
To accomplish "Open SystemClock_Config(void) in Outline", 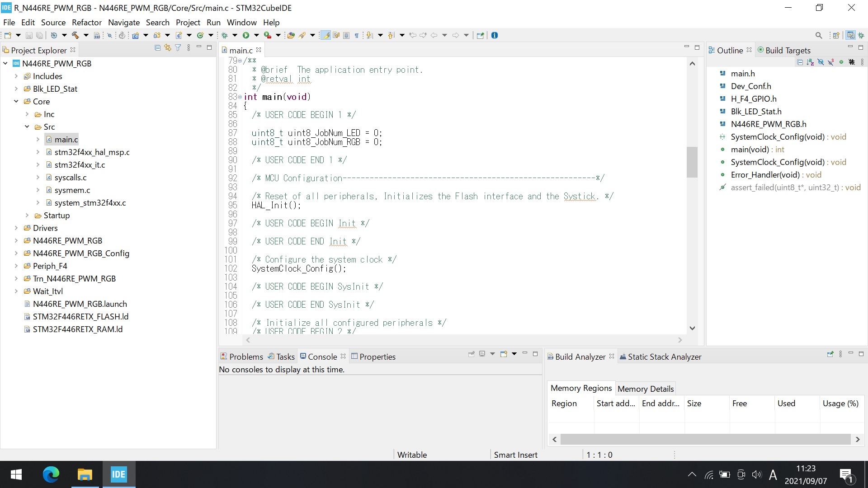I will 778,161.
